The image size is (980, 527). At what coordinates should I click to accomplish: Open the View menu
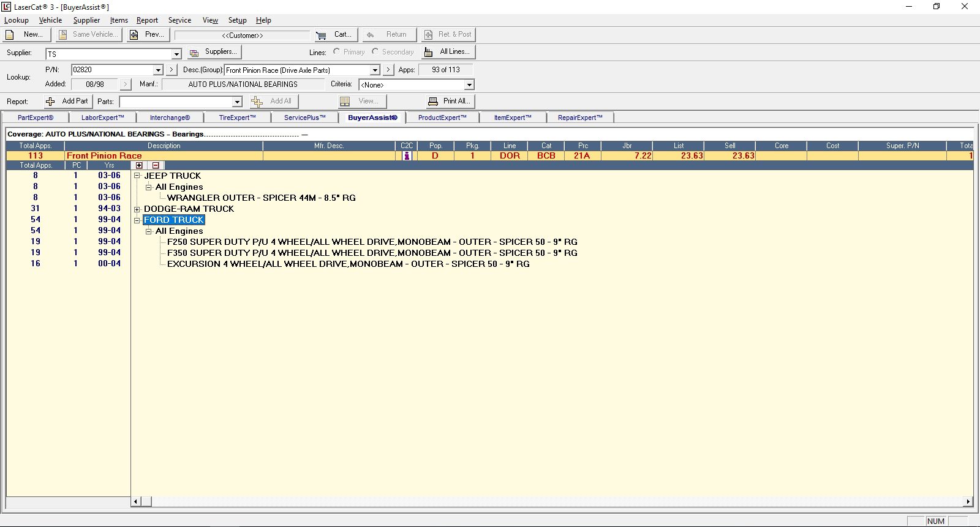(x=210, y=20)
